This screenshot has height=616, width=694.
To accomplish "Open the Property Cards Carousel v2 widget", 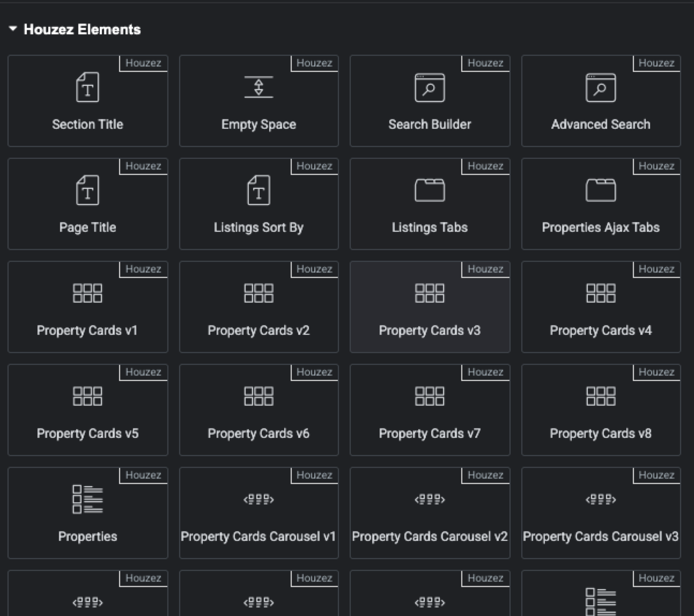I will point(430,513).
